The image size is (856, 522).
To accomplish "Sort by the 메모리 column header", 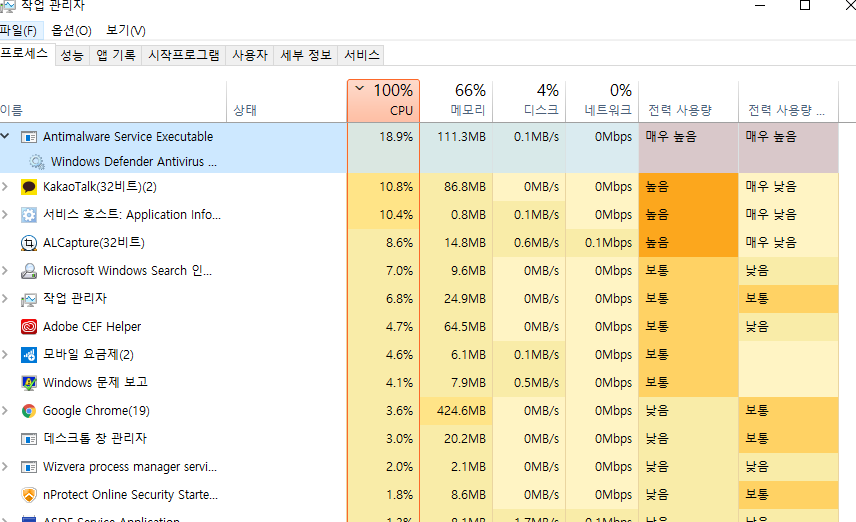I will click(456, 101).
